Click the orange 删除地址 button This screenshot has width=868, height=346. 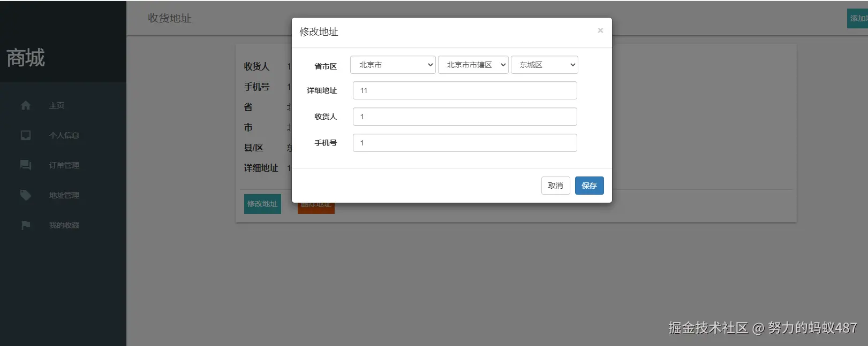pyautogui.click(x=316, y=207)
